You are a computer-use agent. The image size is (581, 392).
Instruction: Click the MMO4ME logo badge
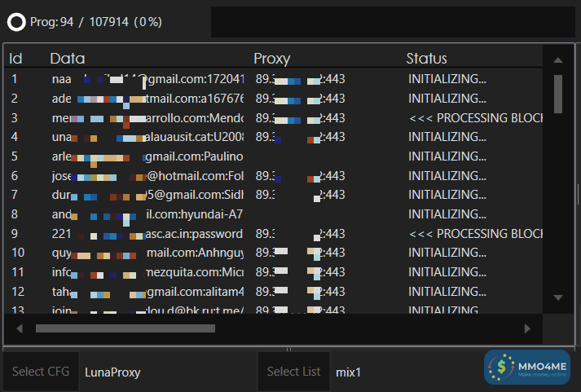(527, 368)
